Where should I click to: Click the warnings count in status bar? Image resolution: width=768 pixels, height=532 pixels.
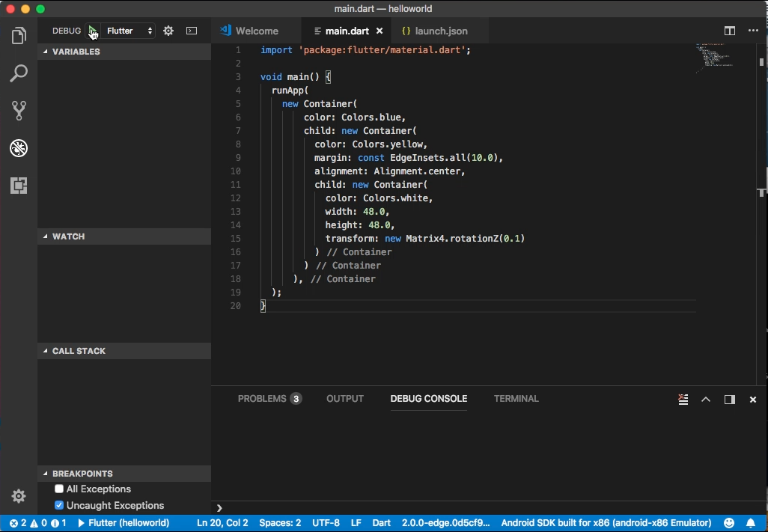point(39,523)
